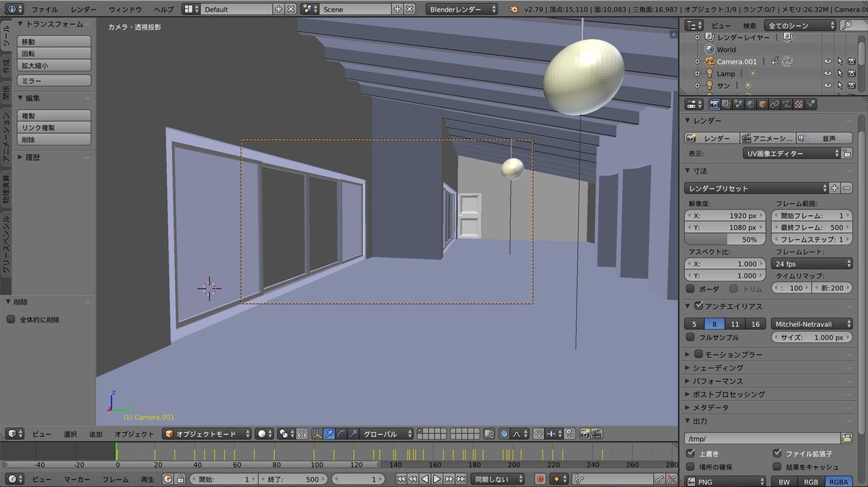Open the Constraints properties chain icon

coord(775,104)
